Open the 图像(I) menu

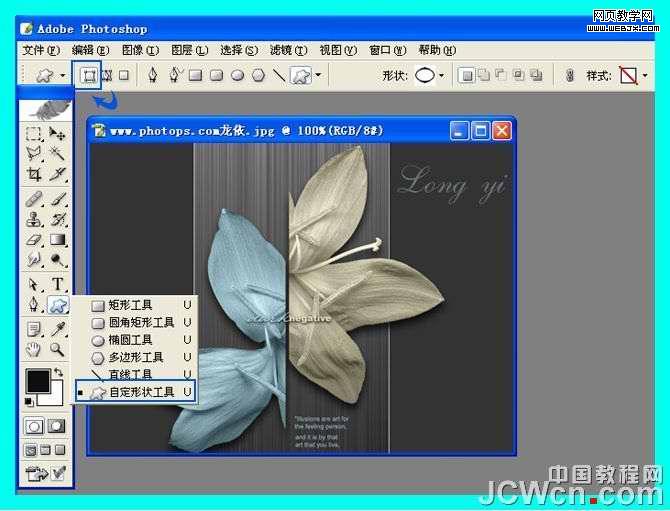[x=140, y=50]
